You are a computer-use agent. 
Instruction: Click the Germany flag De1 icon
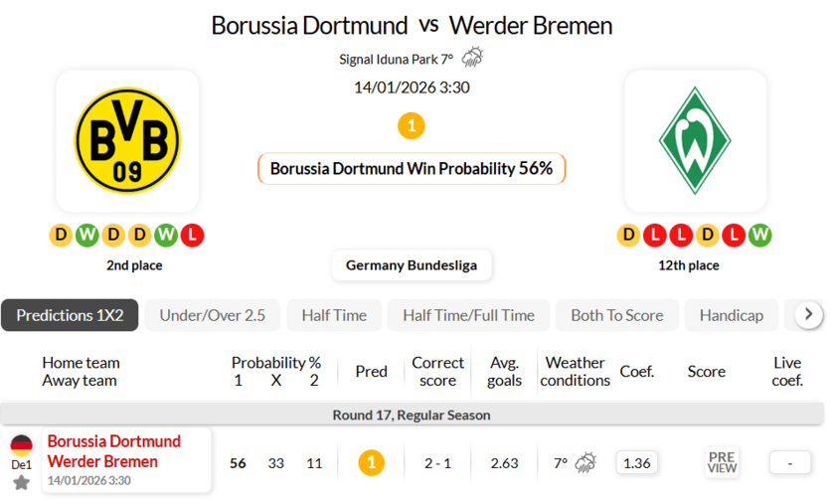pos(21,444)
